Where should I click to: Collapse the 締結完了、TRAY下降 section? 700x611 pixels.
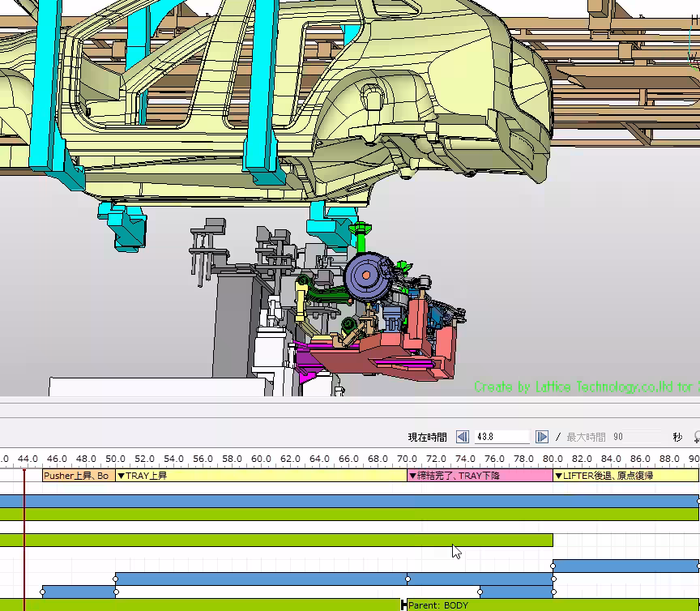coord(412,476)
